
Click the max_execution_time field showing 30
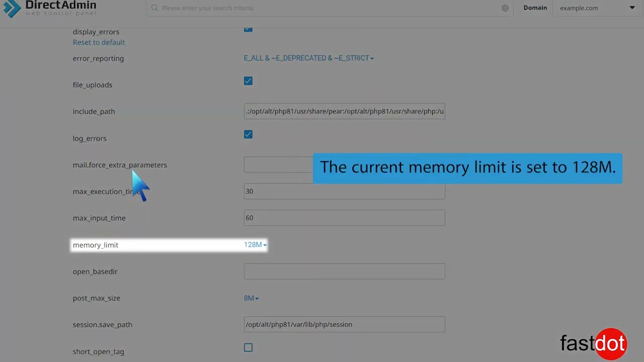(x=344, y=192)
